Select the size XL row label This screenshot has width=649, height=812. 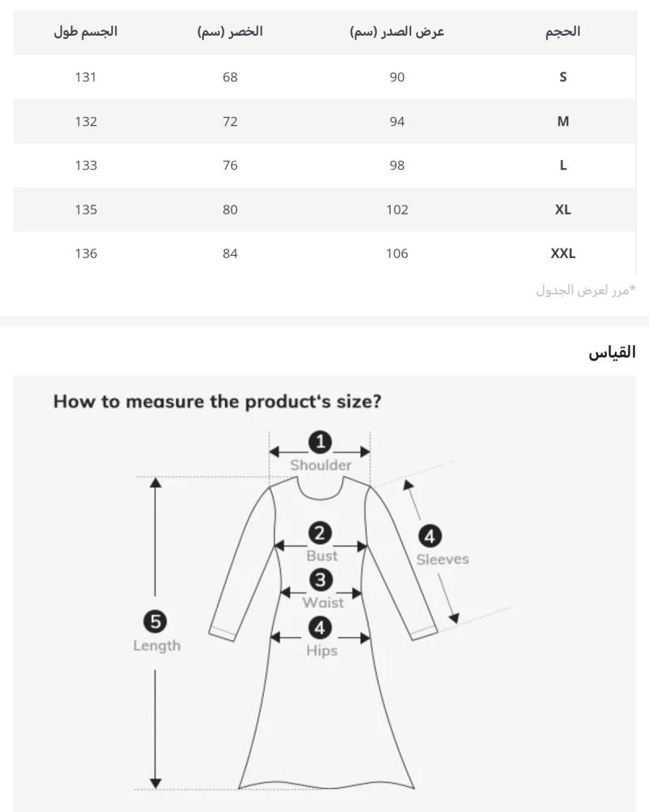(x=563, y=209)
